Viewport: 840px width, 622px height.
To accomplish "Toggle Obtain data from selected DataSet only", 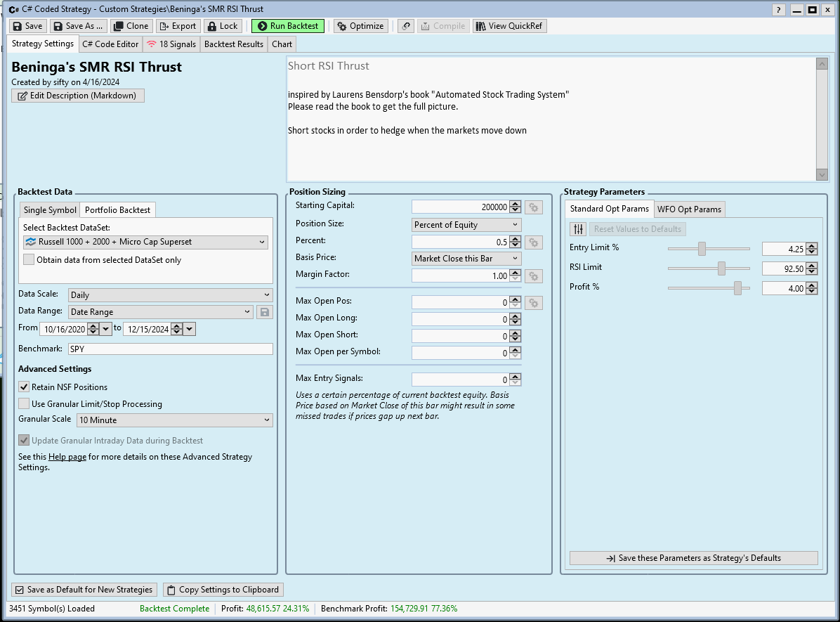I will tap(28, 259).
